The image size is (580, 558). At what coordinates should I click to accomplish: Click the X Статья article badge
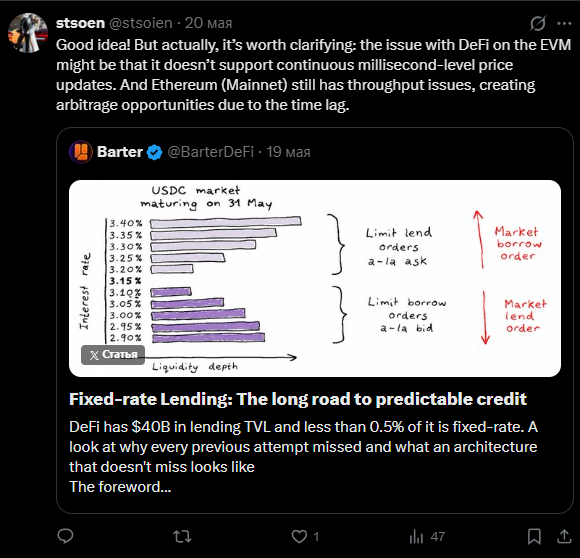pyautogui.click(x=113, y=355)
